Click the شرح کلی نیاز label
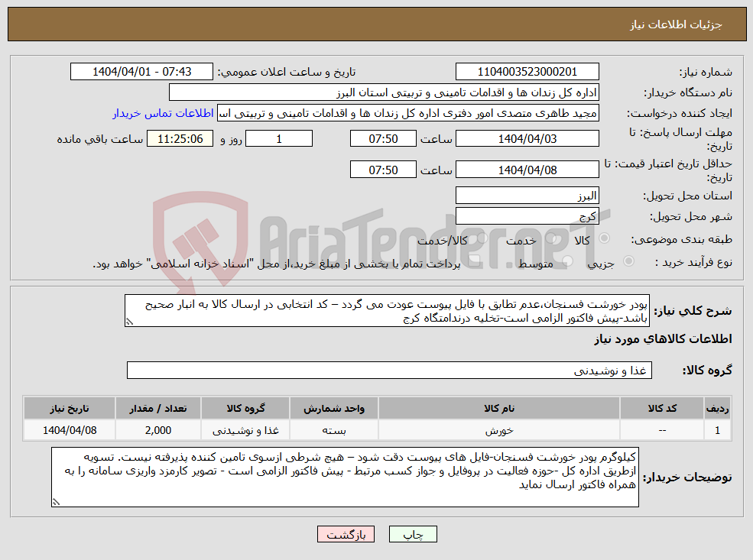The image size is (753, 560). 693,311
